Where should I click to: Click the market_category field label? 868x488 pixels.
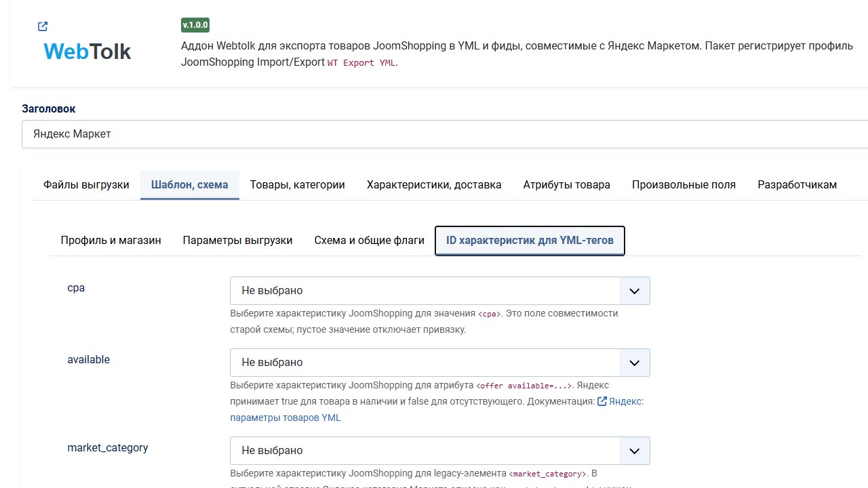pyautogui.click(x=108, y=448)
